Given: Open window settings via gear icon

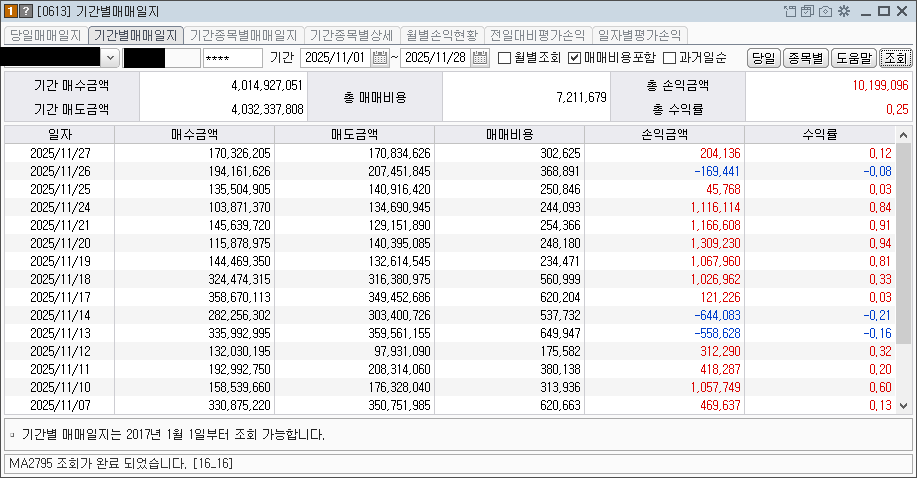Looking at the screenshot, I should pyautogui.click(x=843, y=11).
